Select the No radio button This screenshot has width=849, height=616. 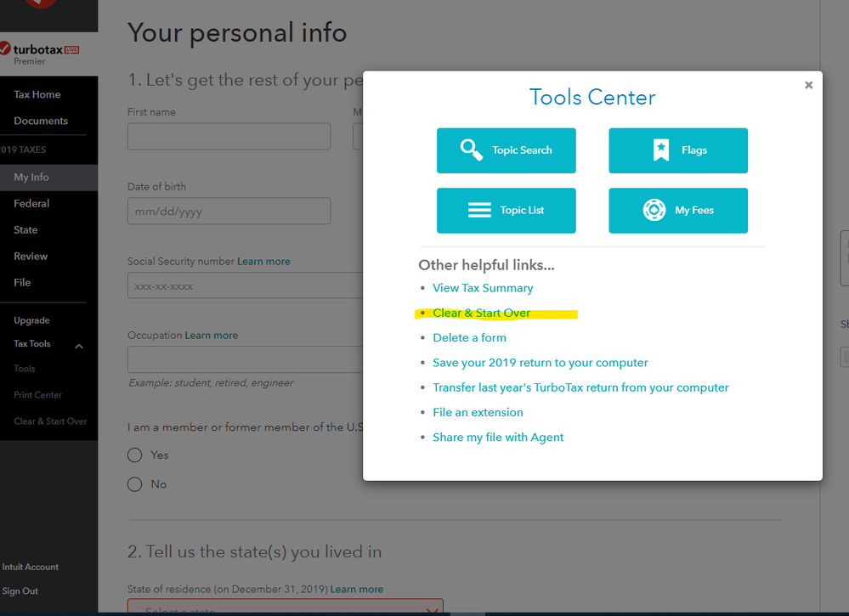135,484
